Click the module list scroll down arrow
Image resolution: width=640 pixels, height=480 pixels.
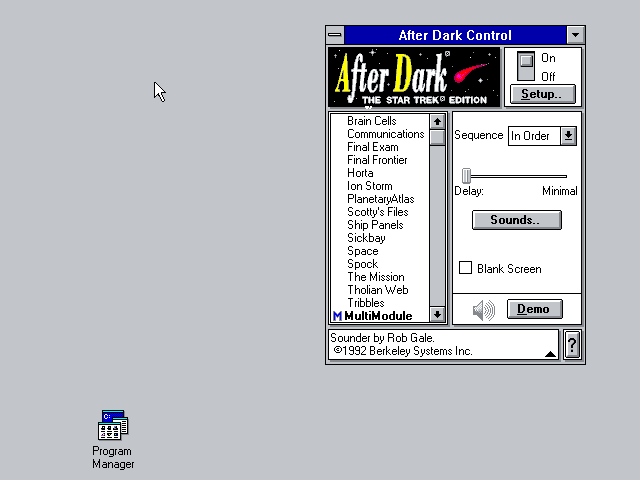pyautogui.click(x=437, y=315)
